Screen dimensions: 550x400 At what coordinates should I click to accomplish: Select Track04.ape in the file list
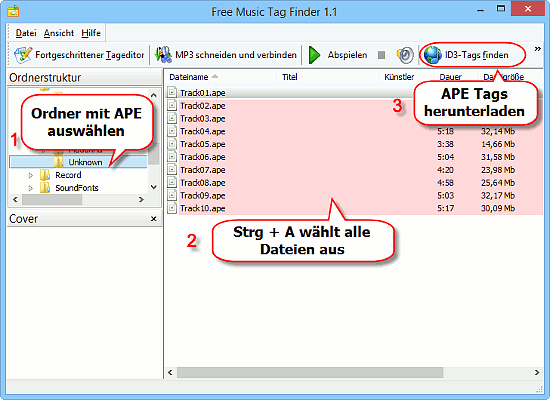[x=203, y=131]
